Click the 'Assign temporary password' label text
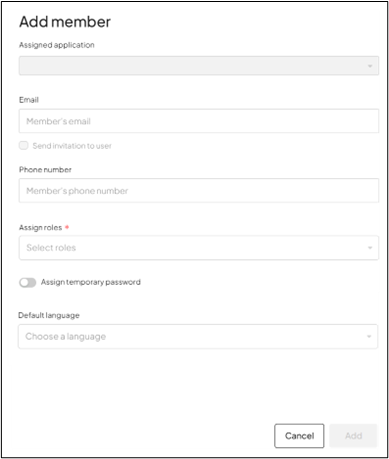389x459 pixels. point(91,282)
